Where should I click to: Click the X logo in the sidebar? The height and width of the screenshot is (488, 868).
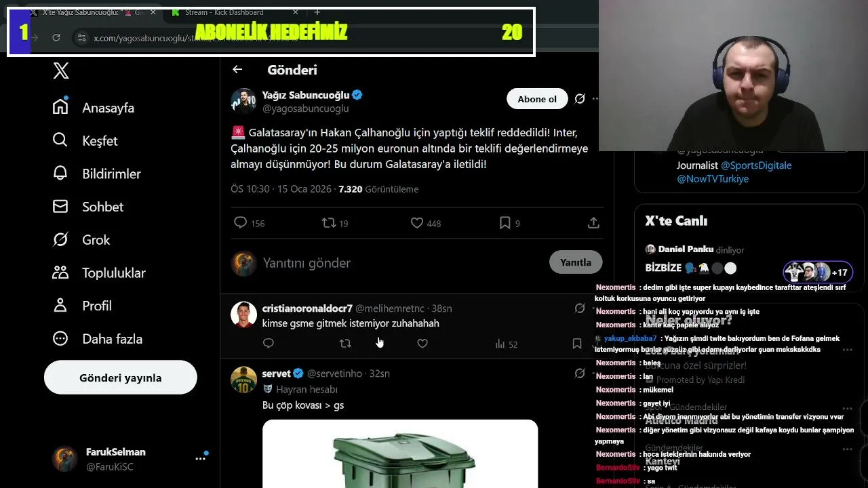61,70
